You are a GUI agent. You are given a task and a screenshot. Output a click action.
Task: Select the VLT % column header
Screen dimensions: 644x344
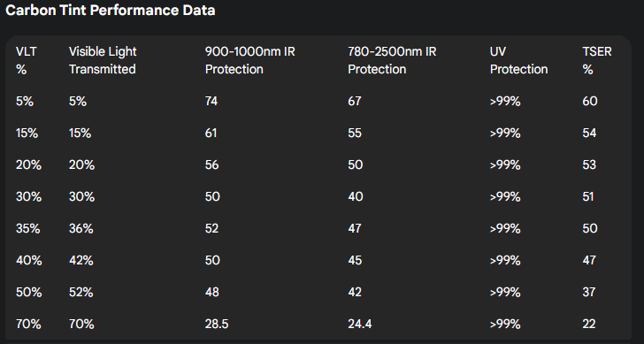[x=27, y=60]
